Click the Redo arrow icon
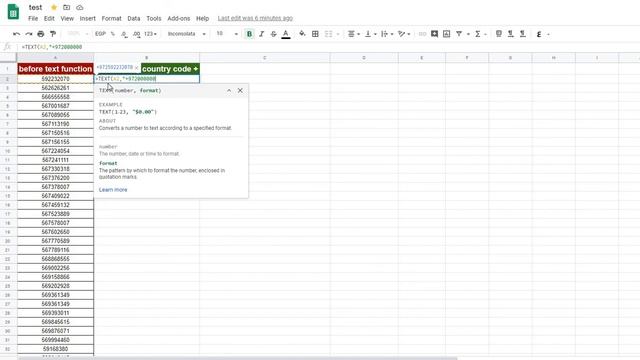The height and width of the screenshot is (360, 640). coord(29,34)
